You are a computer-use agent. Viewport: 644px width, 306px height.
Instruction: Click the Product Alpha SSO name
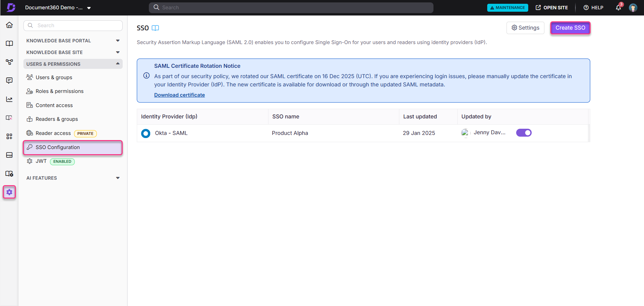click(290, 133)
